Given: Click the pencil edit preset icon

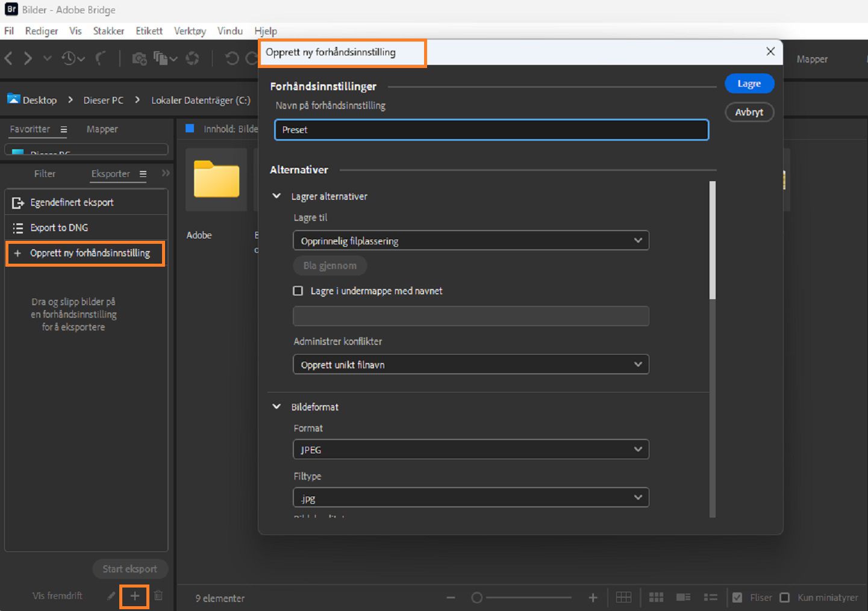Looking at the screenshot, I should point(111,596).
